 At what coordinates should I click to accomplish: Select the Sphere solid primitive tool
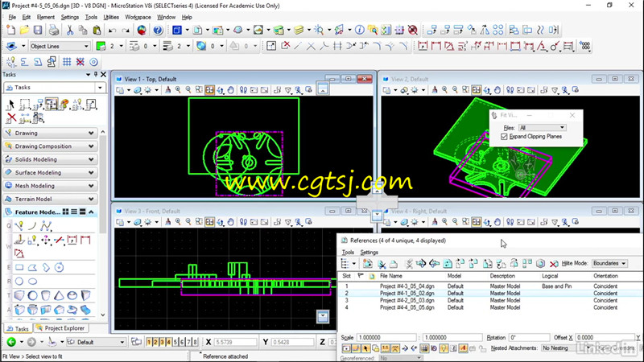[32, 295]
